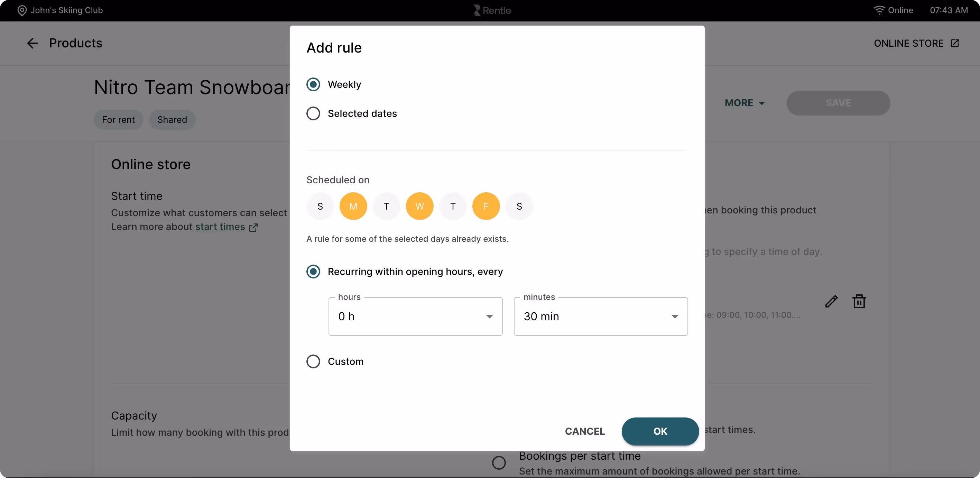Screen dimensions: 980x478
Task: Expand the MORE menu
Action: pyautogui.click(x=744, y=103)
